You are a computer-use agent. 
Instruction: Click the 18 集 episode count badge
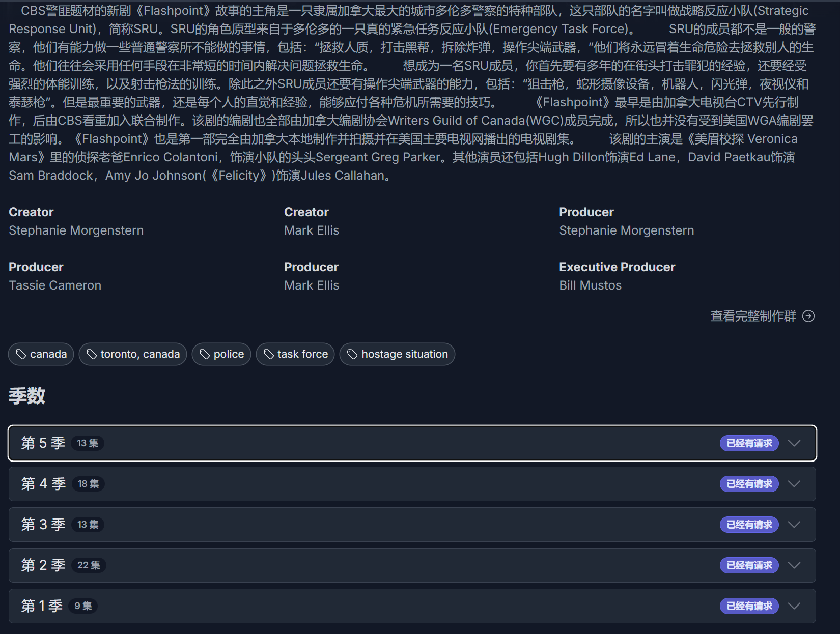(88, 484)
